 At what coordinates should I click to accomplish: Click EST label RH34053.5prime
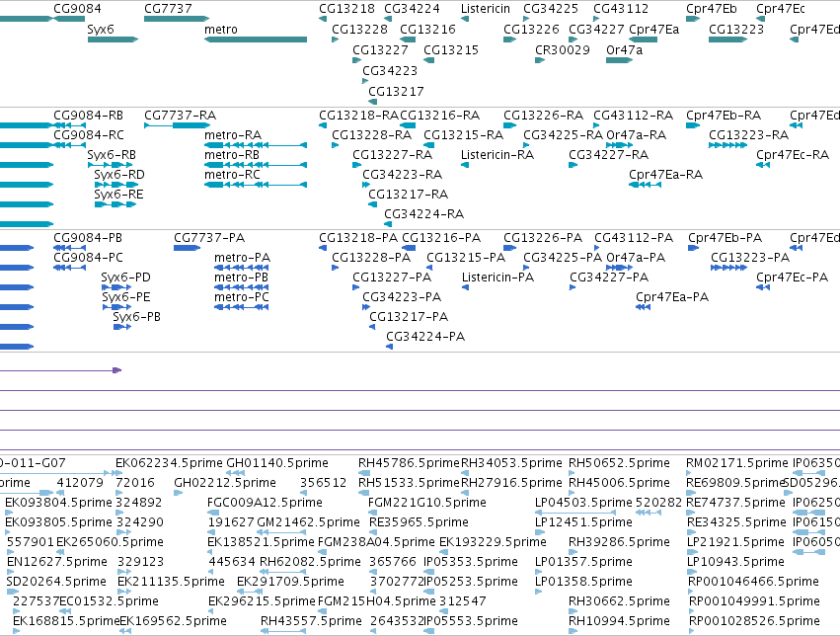pyautogui.click(x=511, y=463)
